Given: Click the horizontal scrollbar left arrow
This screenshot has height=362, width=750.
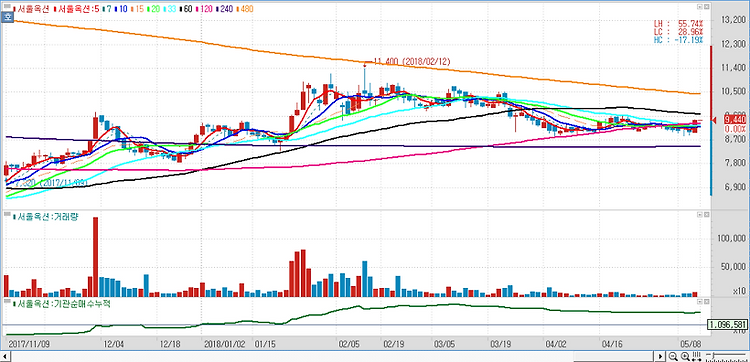Looking at the screenshot, I should tap(6, 356).
